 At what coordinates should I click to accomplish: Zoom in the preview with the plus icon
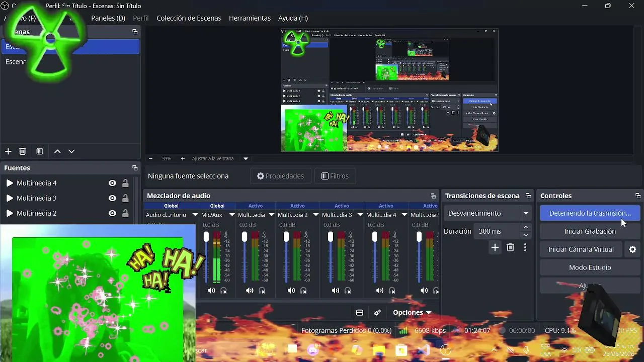pos(183,158)
